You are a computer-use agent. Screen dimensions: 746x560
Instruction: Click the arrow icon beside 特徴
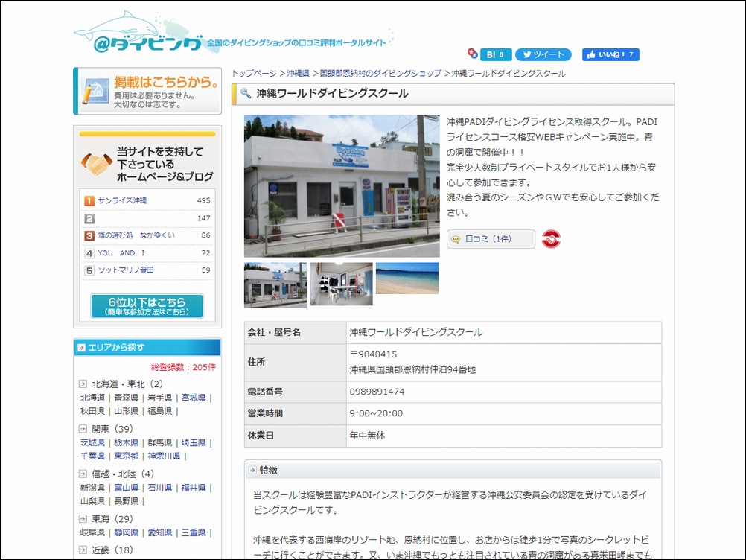point(252,470)
